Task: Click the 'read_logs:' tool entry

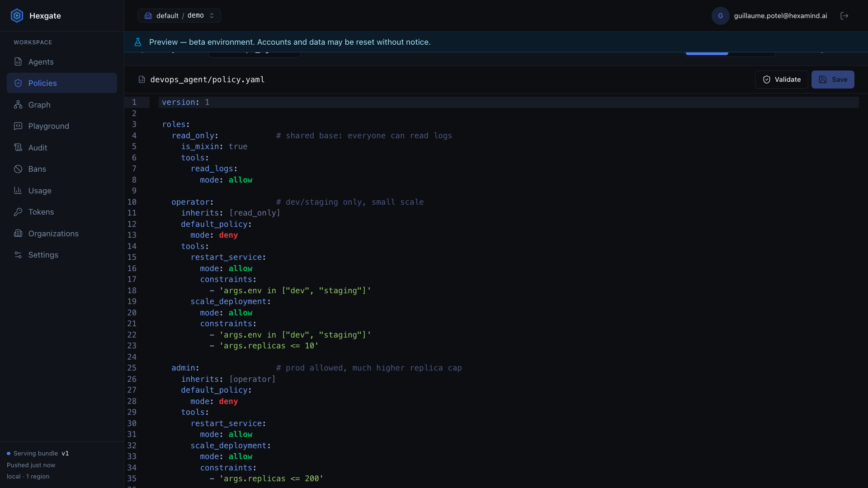Action: [214, 169]
